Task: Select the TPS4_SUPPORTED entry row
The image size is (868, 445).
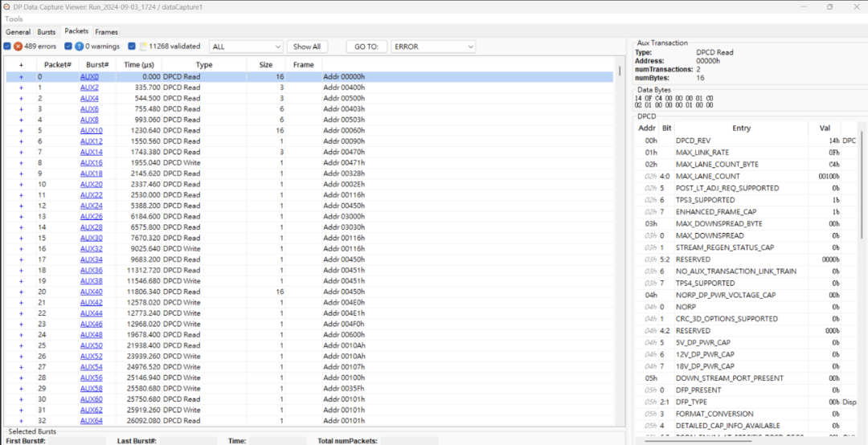Action: tap(746, 284)
